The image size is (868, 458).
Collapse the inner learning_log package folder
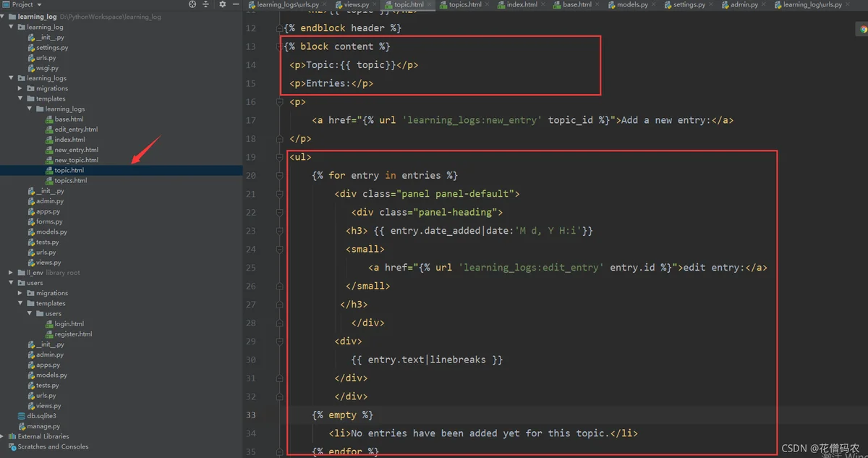pos(12,27)
